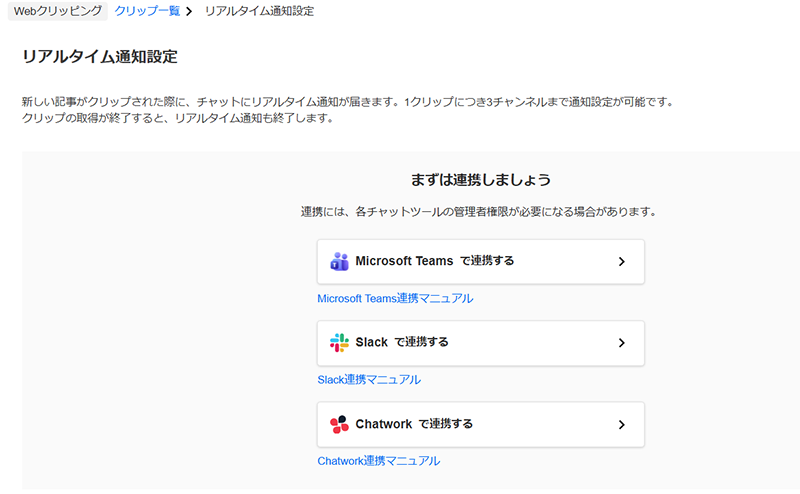Click the breadcrumb arrow after クリップ一覧
Screen dimensions: 800x494
[189, 11]
